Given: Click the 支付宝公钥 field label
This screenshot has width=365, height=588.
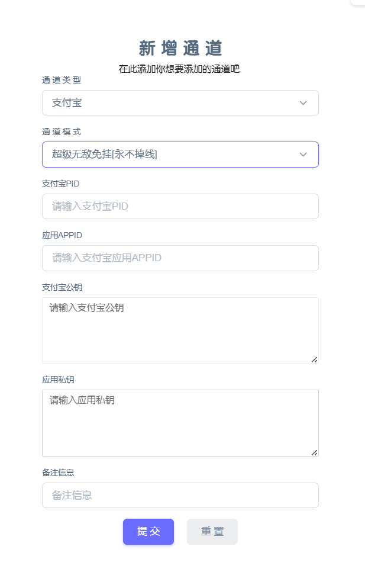Looking at the screenshot, I should pyautogui.click(x=62, y=287).
